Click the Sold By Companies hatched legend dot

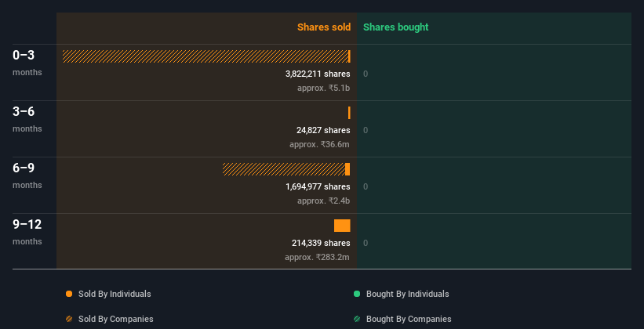[69, 319]
